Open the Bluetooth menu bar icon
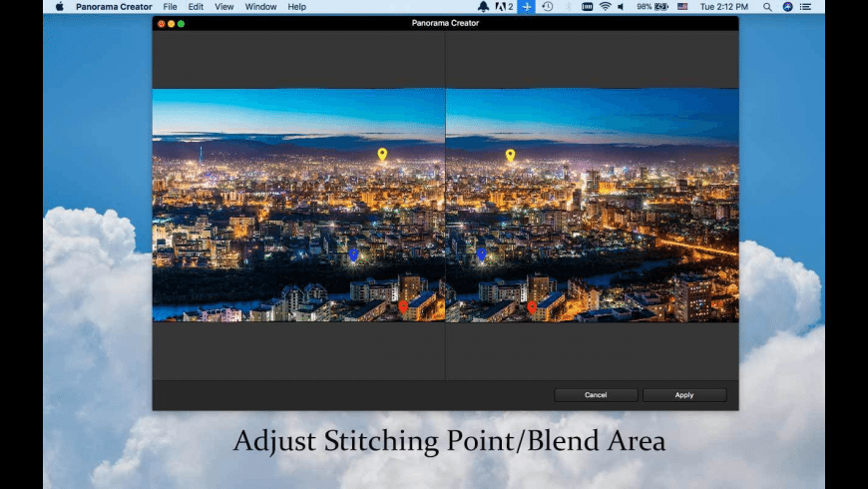Viewport: 868px width, 489px height. click(x=568, y=7)
